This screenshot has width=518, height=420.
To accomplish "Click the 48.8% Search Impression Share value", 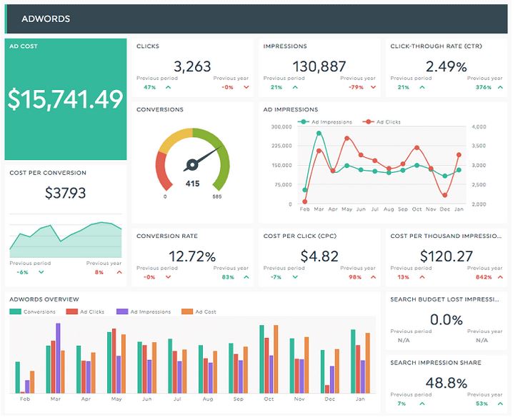I will (x=447, y=383).
